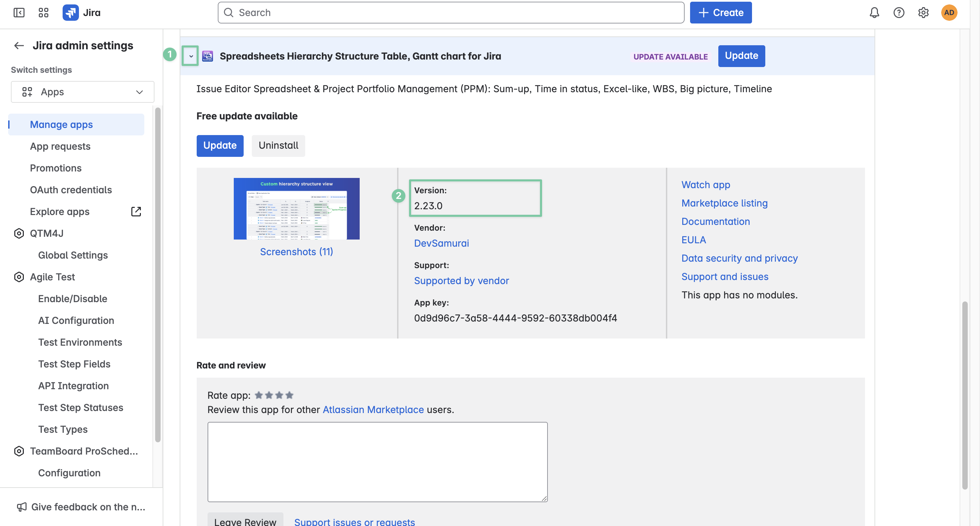The image size is (980, 526).
Task: Collapse the left sidebar panel icon
Action: point(19,13)
